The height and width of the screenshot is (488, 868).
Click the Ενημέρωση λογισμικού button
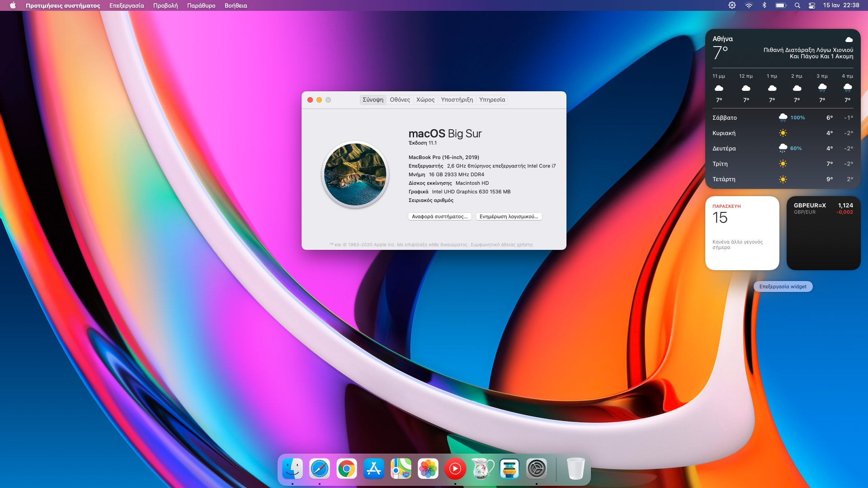pyautogui.click(x=509, y=216)
